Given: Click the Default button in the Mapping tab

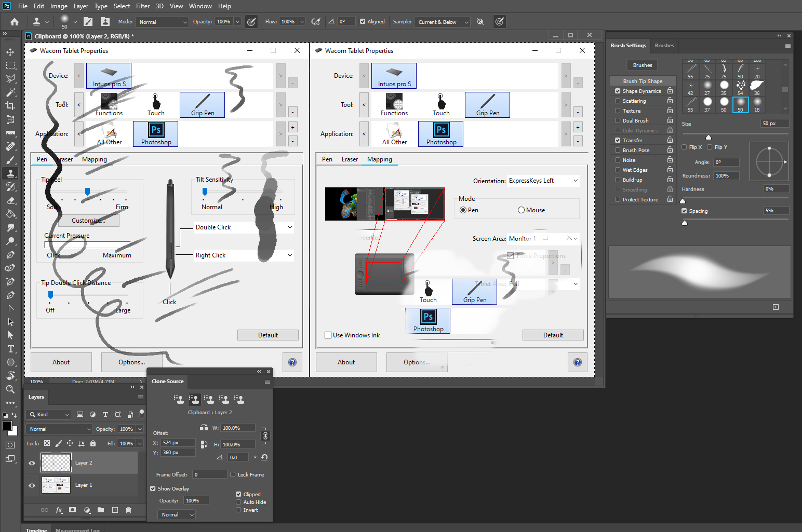Looking at the screenshot, I should click(553, 335).
